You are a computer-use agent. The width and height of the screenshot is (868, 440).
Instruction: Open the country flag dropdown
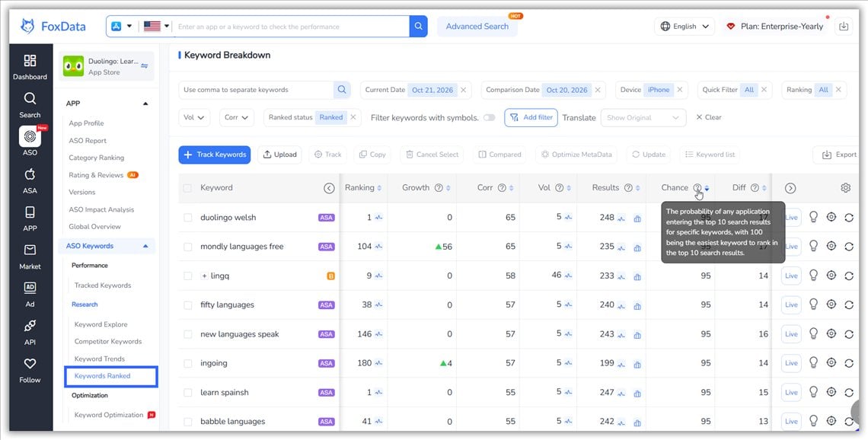coord(156,26)
